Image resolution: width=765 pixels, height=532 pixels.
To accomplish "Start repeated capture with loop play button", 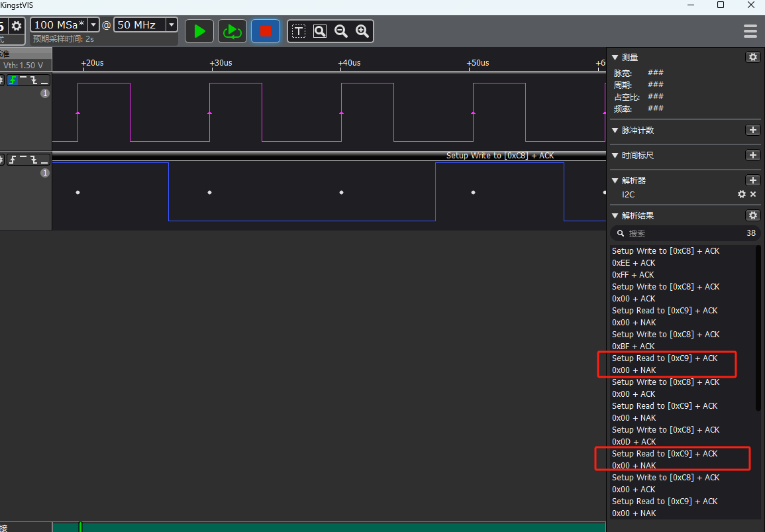I will coord(232,32).
